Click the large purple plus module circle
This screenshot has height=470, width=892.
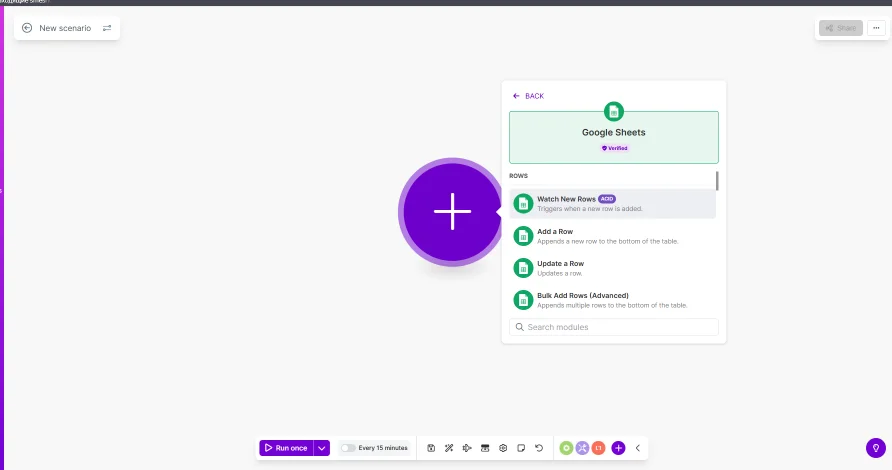click(452, 212)
